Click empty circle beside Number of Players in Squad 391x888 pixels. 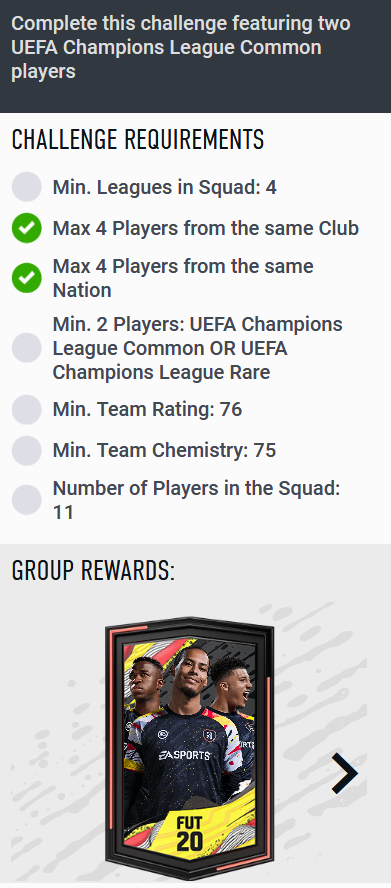(27, 500)
